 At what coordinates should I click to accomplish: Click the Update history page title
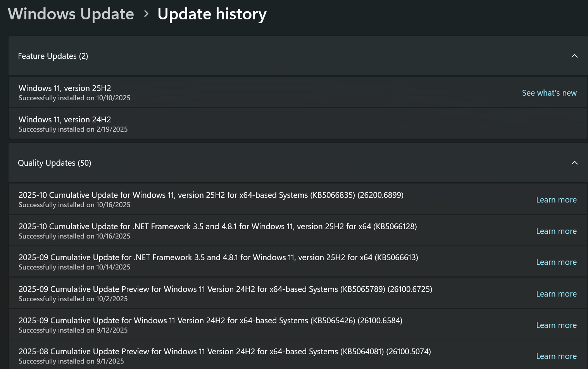[212, 14]
